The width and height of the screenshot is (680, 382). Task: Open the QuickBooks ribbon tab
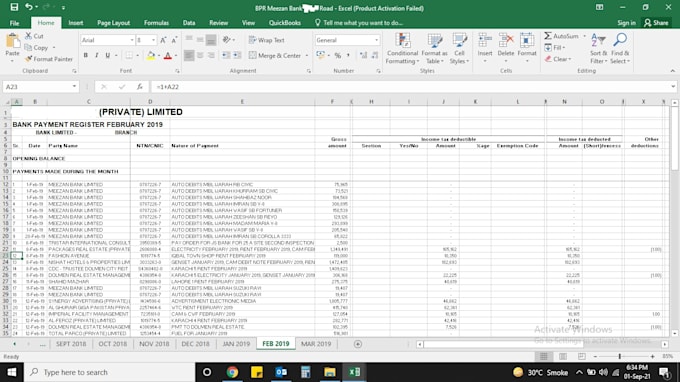[284, 23]
